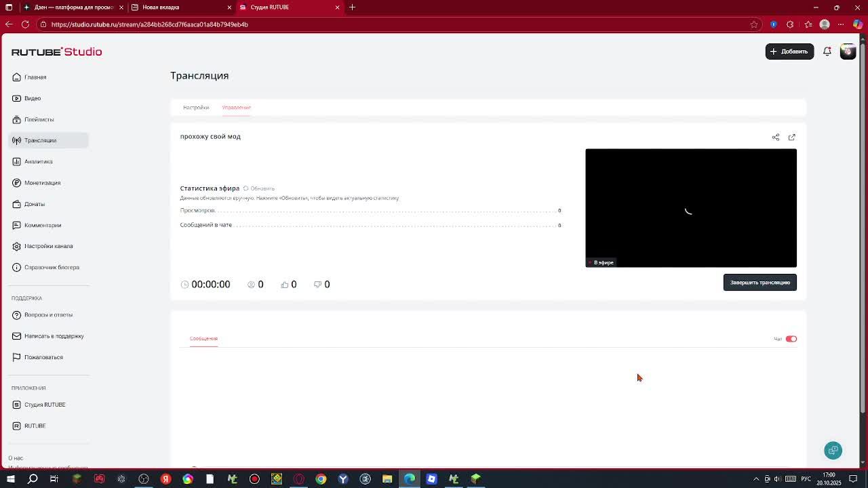Open Windows taskbar search
Image resolution: width=868 pixels, height=488 pixels.
[x=33, y=479]
